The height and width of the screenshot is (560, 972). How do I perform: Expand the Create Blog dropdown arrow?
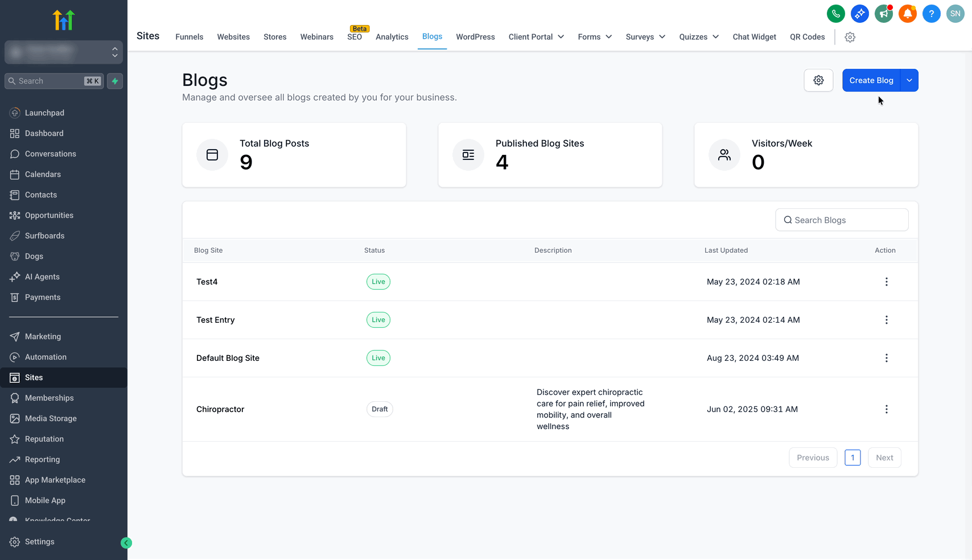(x=909, y=80)
